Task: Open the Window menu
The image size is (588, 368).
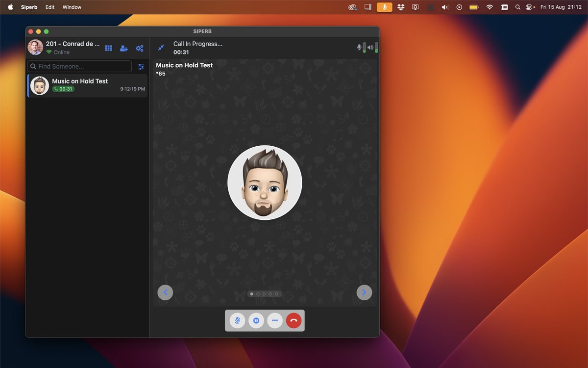Action: click(x=72, y=7)
